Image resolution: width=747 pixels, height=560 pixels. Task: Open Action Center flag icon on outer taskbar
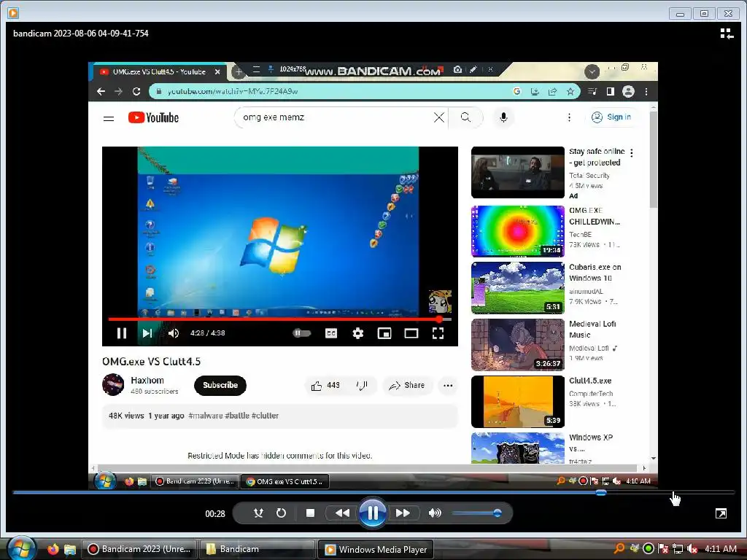click(662, 548)
